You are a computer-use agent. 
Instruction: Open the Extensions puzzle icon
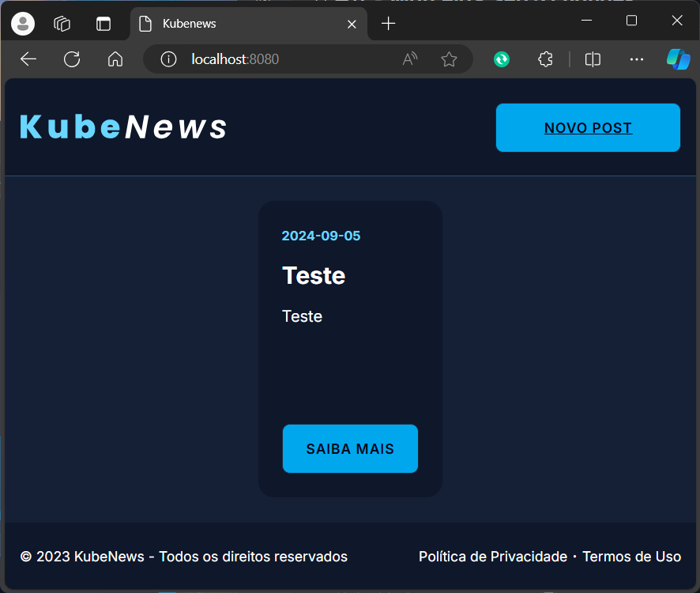tap(545, 59)
